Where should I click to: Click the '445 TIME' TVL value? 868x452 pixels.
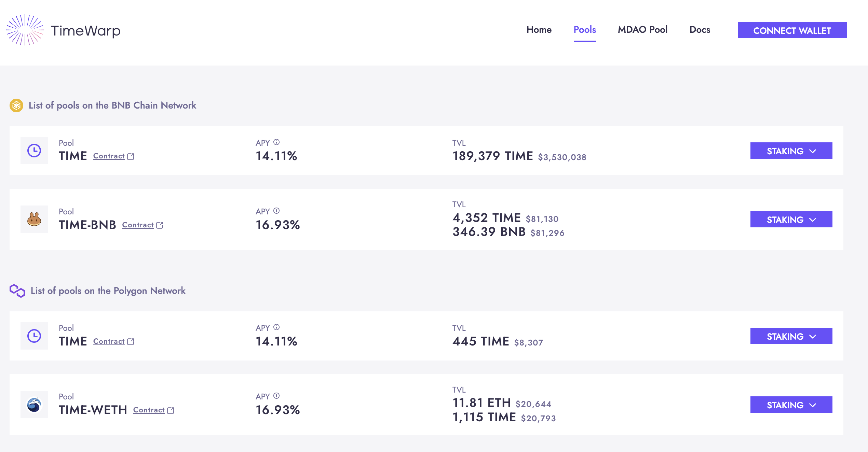tap(481, 341)
